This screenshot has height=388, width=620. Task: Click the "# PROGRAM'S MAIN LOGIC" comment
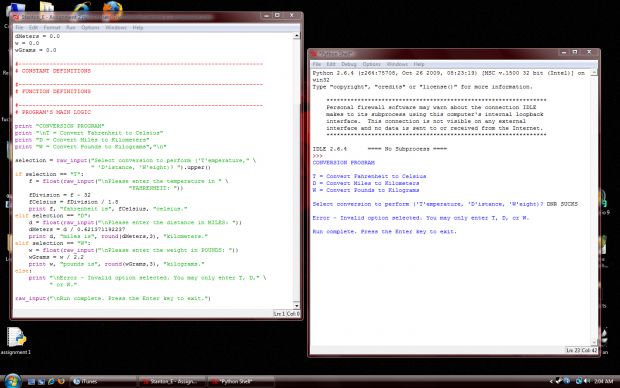(53, 112)
